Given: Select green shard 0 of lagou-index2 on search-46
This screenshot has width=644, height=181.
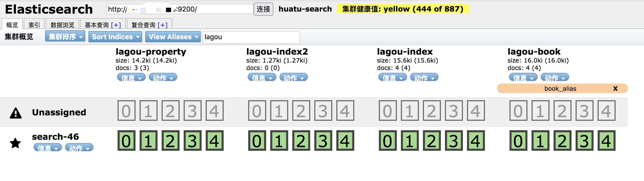Looking at the screenshot, I should (257, 141).
